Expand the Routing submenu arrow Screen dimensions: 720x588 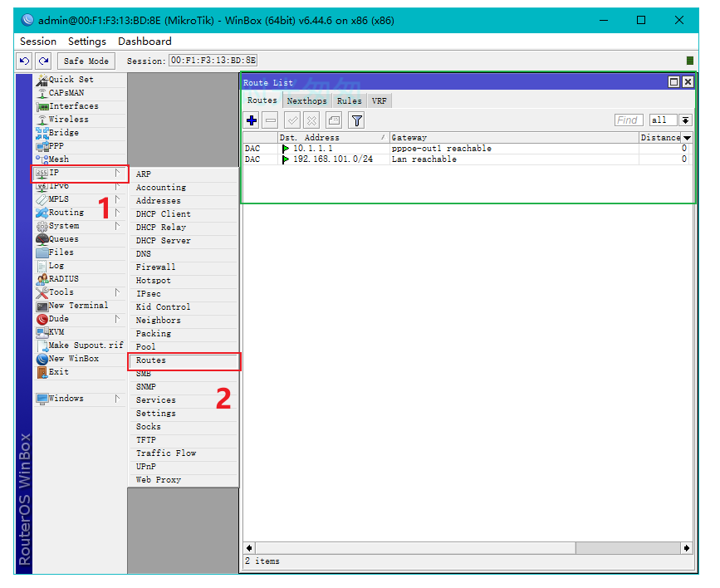tap(118, 213)
